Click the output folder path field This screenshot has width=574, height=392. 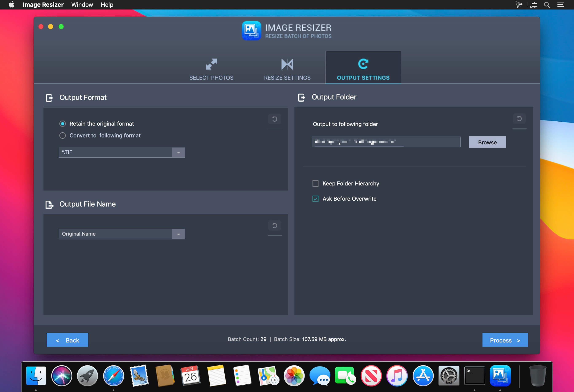click(x=386, y=142)
